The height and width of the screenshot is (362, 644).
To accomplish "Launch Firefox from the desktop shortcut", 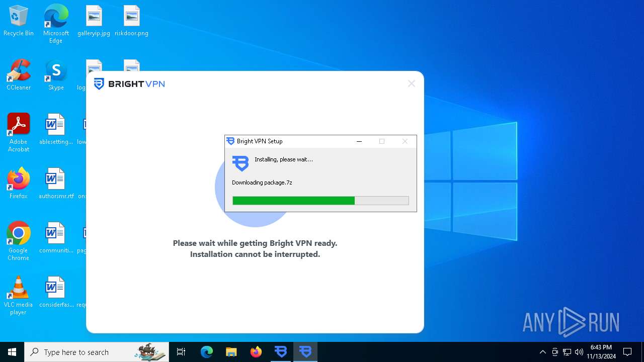I will coord(19,184).
